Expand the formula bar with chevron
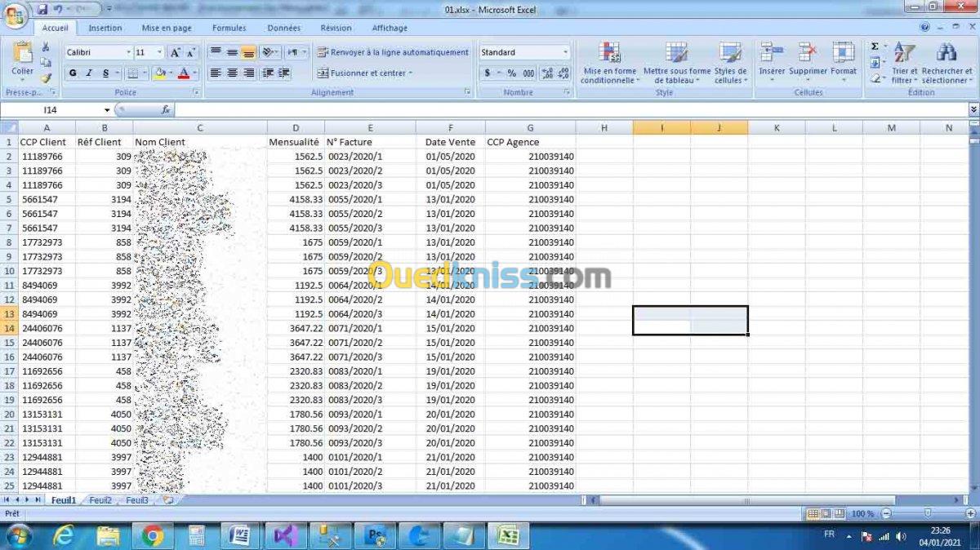Viewport: 980px width, 550px height. click(973, 109)
